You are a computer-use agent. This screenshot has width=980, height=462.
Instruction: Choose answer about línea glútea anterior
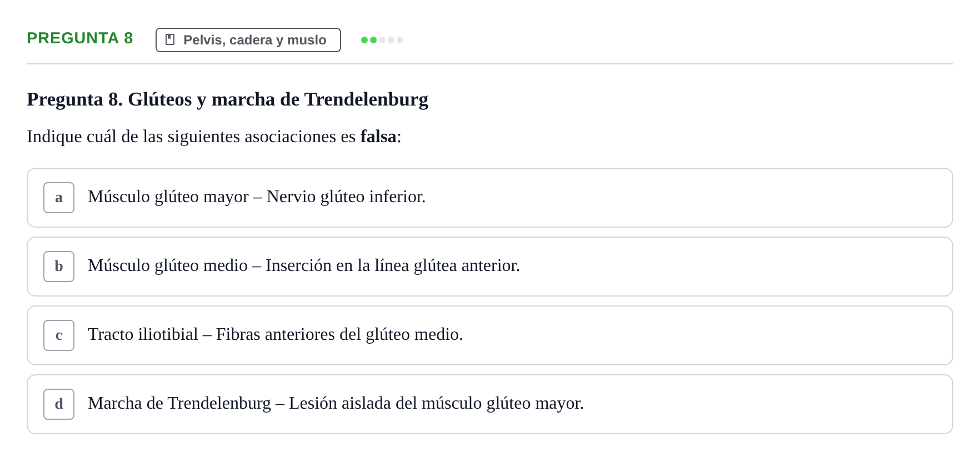tap(490, 267)
